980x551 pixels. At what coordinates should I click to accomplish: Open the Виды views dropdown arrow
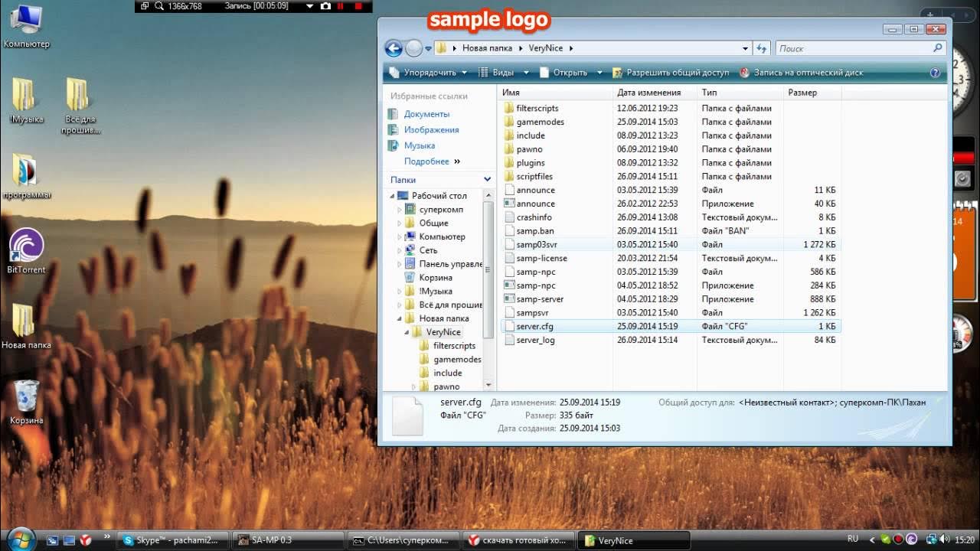point(526,73)
